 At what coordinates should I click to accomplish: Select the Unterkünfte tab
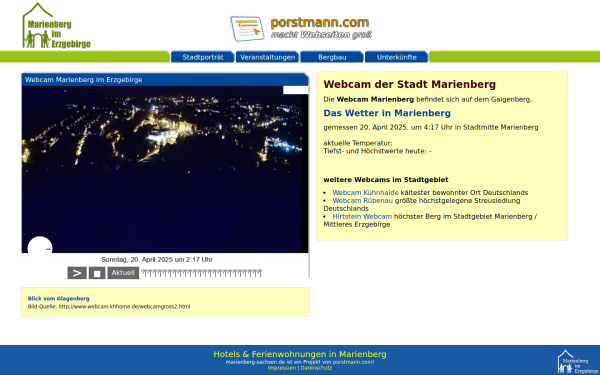tap(396, 57)
